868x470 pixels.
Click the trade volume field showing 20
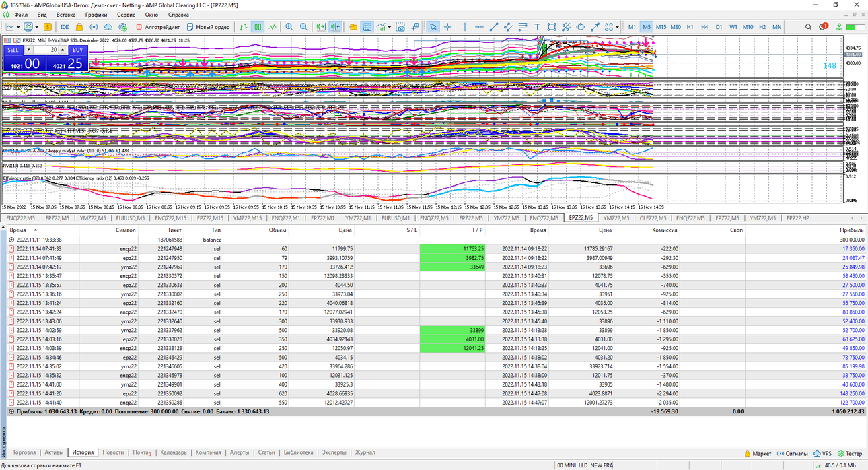click(x=46, y=50)
